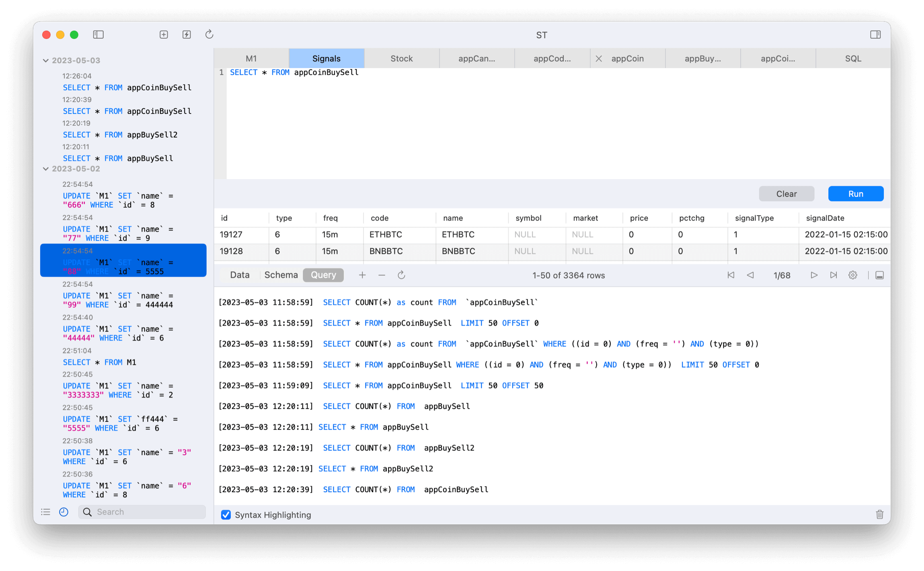Viewport: 924px width, 571px height.
Task: Click the add new tab plus icon
Action: click(x=164, y=35)
